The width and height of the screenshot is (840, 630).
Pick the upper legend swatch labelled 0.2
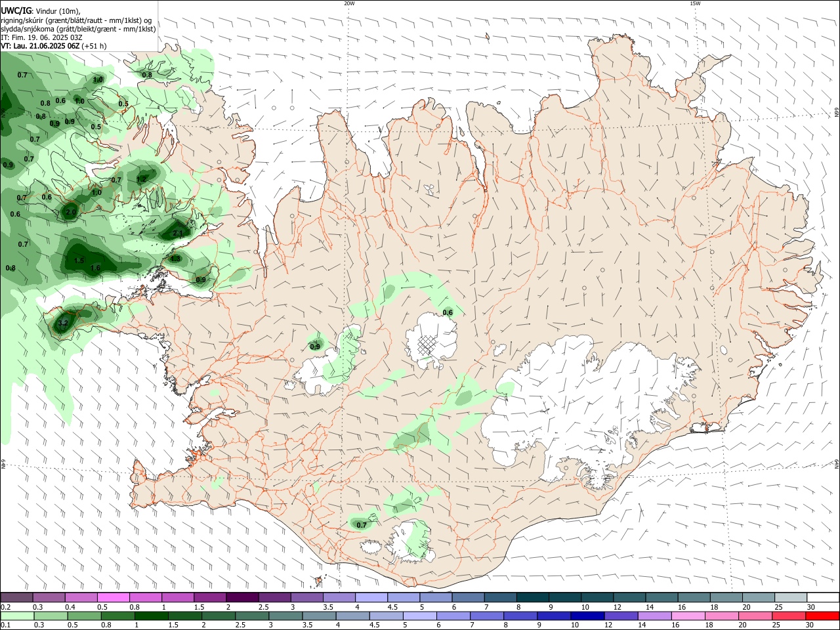click(16, 597)
